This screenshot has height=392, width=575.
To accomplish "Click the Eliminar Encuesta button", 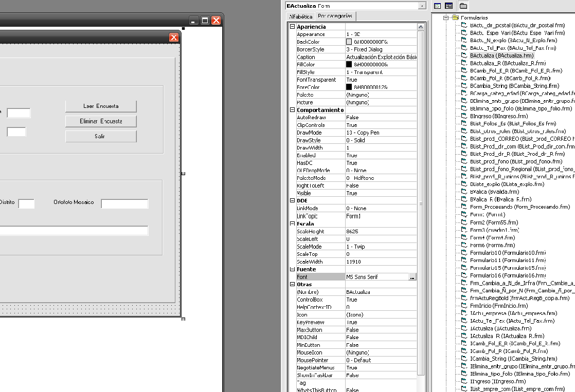I will pyautogui.click(x=101, y=121).
